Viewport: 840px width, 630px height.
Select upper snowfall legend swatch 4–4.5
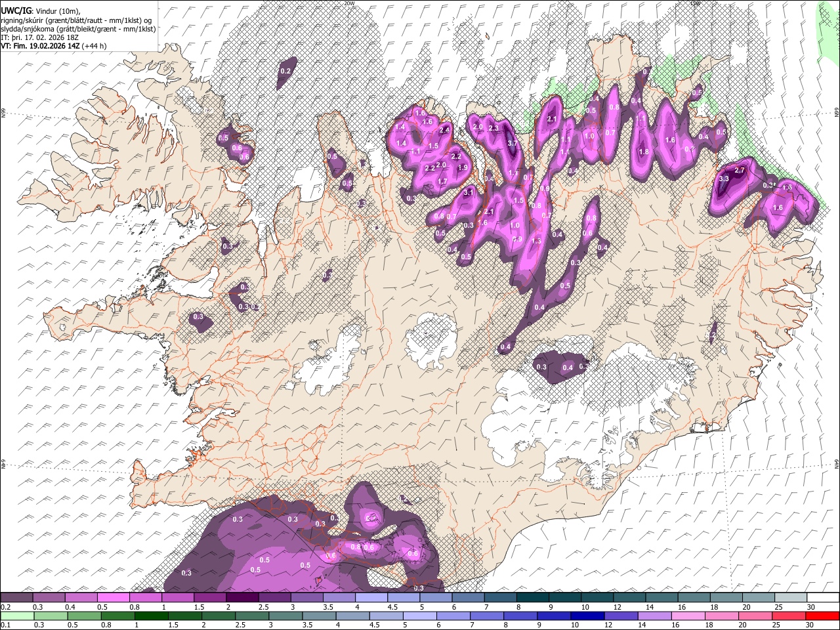[371, 598]
